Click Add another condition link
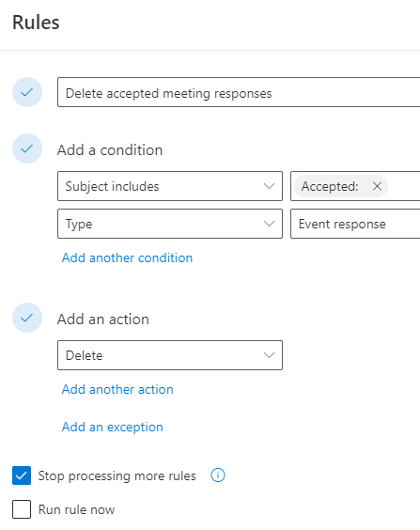420x530 pixels. pyautogui.click(x=127, y=257)
